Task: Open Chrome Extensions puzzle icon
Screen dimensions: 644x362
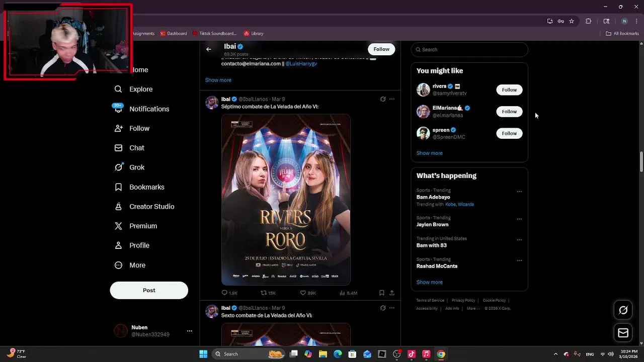Action: pos(588,21)
